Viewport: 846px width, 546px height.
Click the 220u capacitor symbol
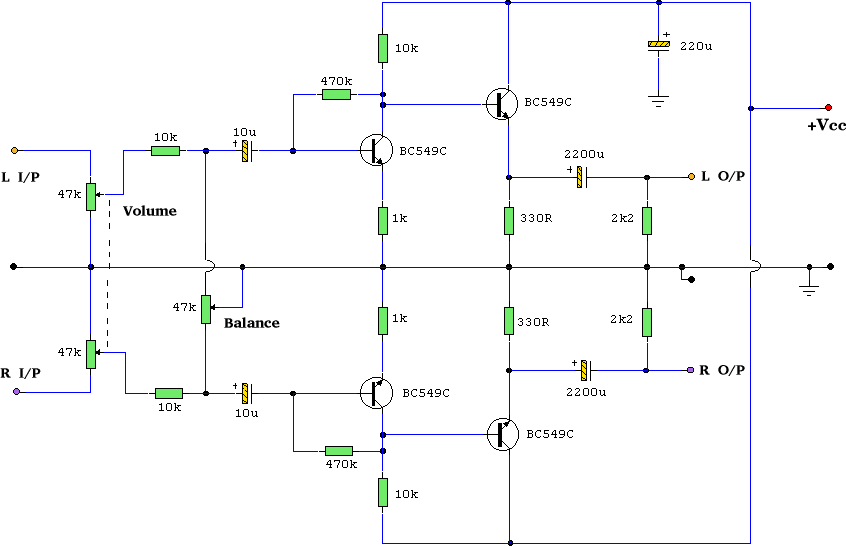(658, 46)
